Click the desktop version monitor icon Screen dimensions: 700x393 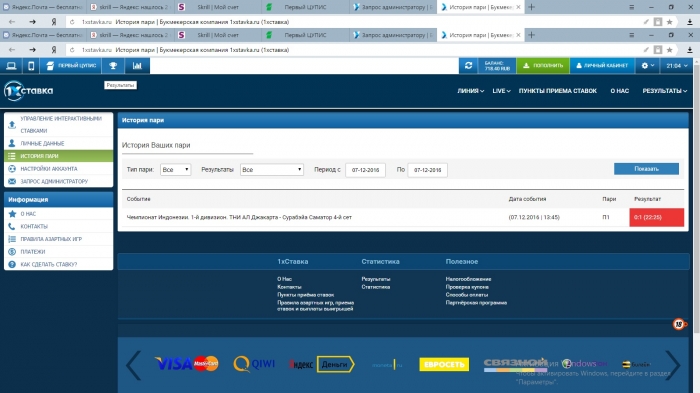11,66
